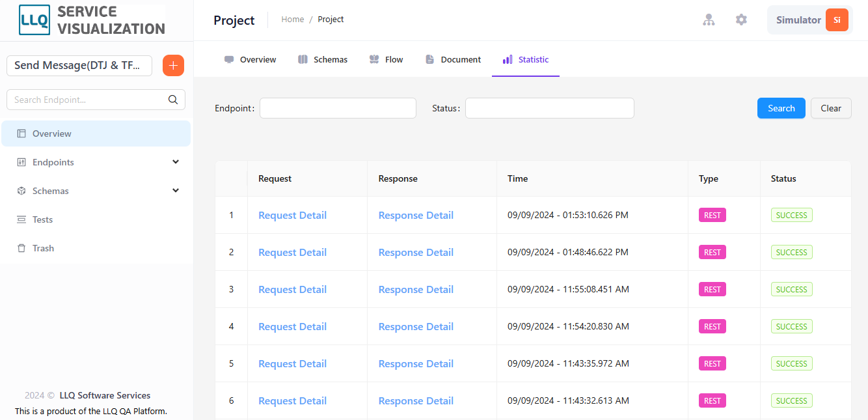
Task: Click the Document tab file icon
Action: pyautogui.click(x=430, y=59)
